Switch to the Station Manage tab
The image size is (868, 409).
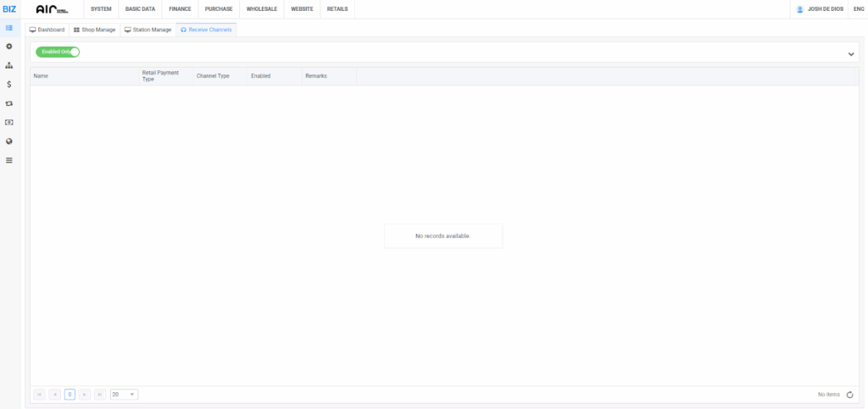pyautogui.click(x=147, y=30)
